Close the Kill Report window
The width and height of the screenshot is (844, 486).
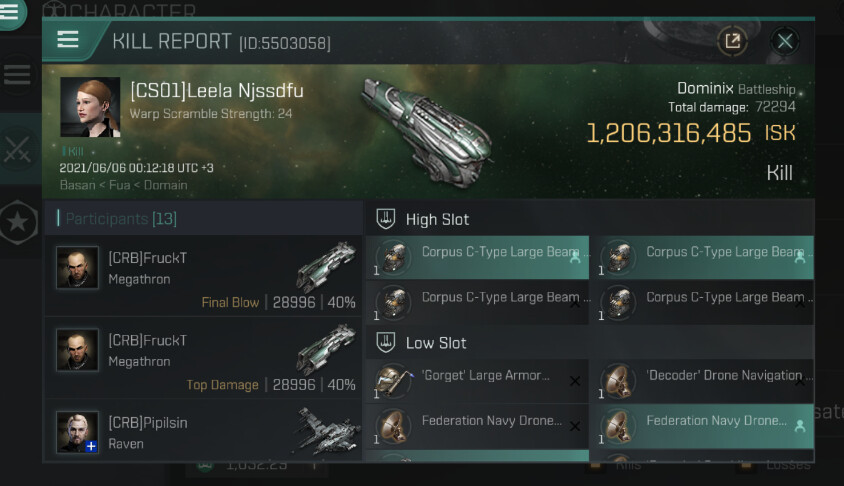pos(785,41)
